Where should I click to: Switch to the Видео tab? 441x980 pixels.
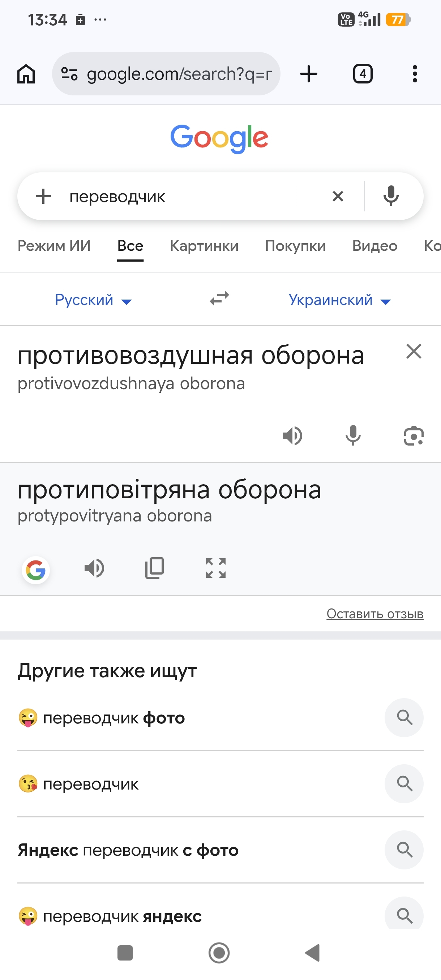click(375, 246)
